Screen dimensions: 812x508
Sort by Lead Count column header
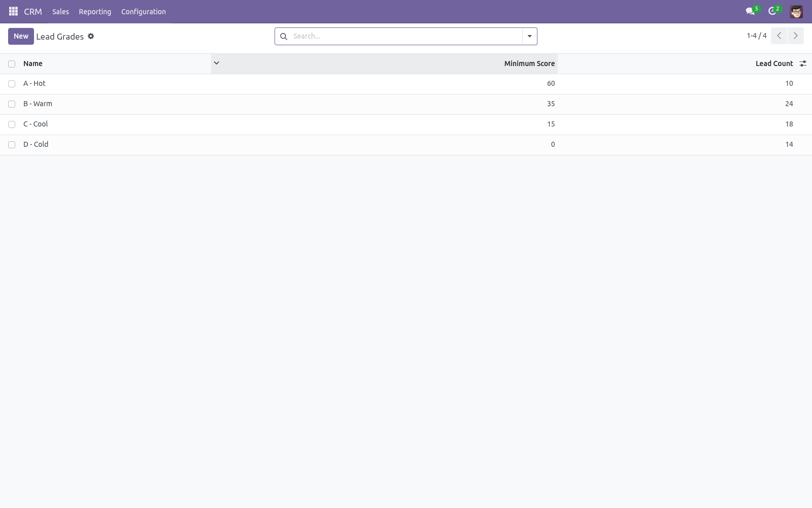click(x=774, y=63)
